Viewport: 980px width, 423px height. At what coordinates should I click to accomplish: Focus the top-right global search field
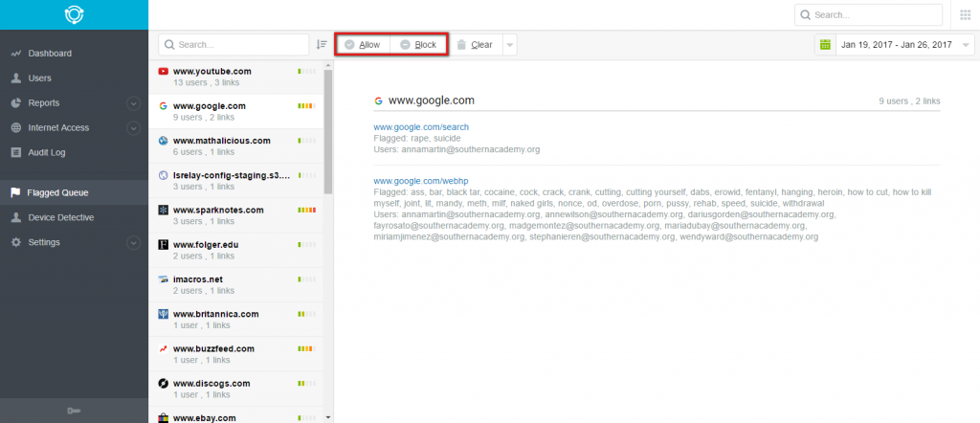tap(868, 15)
